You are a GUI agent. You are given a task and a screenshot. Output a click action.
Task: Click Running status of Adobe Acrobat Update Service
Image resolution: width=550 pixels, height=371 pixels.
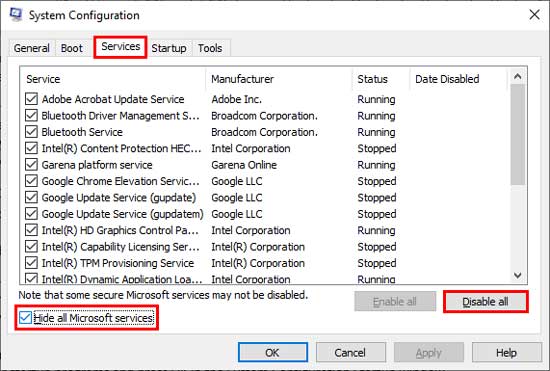pyautogui.click(x=376, y=99)
